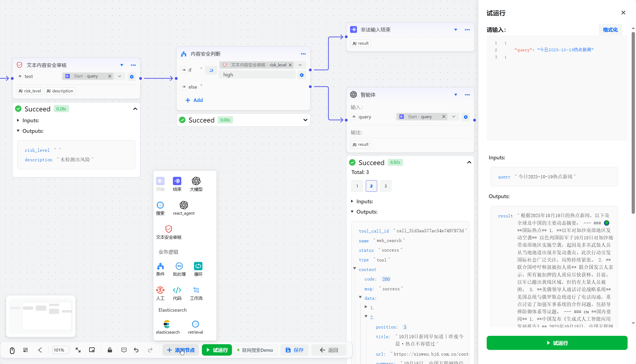The height and width of the screenshot is (364, 636).
Task: Toggle the eye icon beside if condition
Action: coord(184,70)
